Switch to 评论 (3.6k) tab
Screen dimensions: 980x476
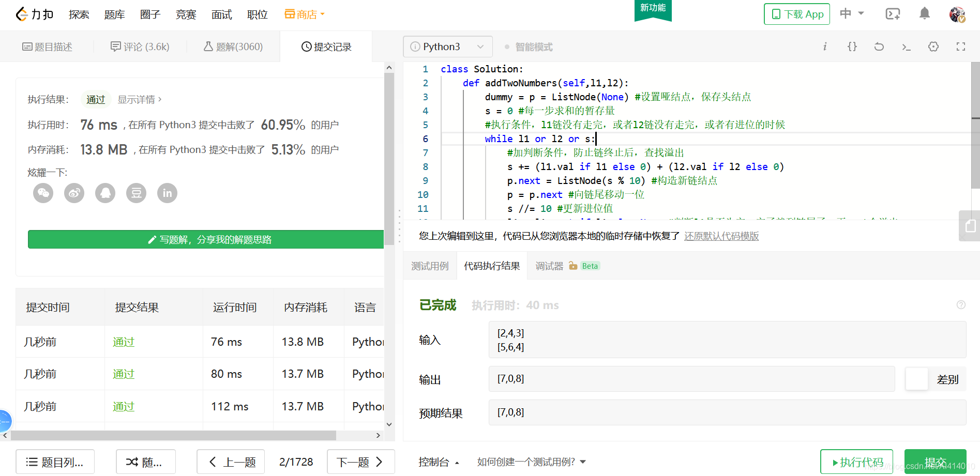coord(140,47)
